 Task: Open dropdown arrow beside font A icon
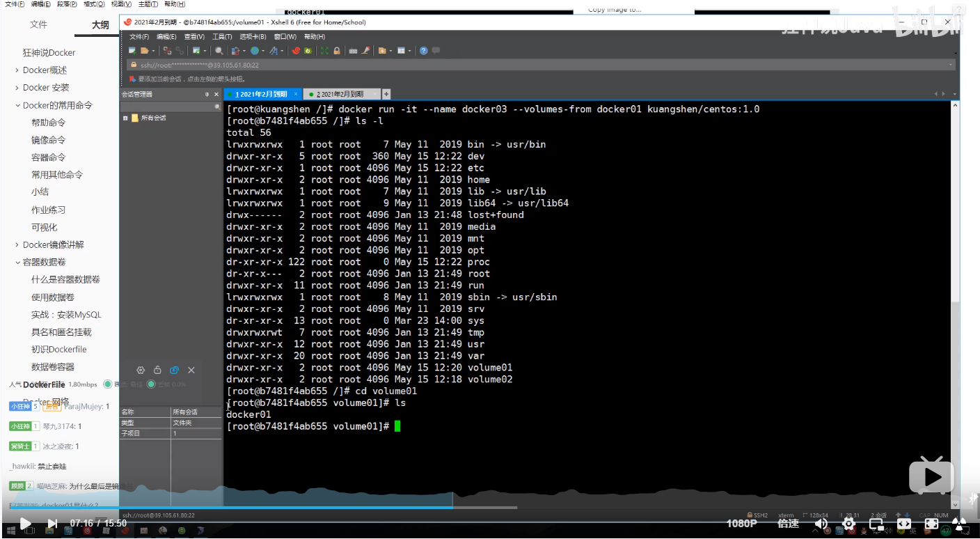coord(282,51)
